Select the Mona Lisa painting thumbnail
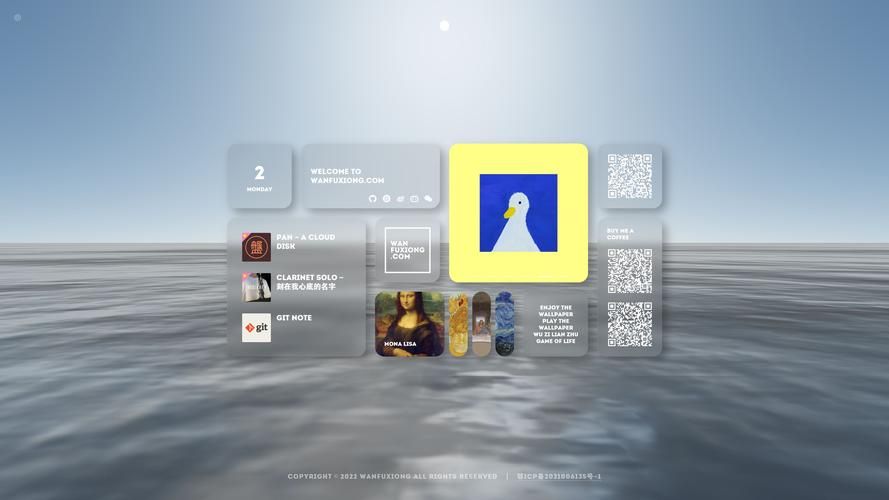889x500 pixels. (x=409, y=324)
